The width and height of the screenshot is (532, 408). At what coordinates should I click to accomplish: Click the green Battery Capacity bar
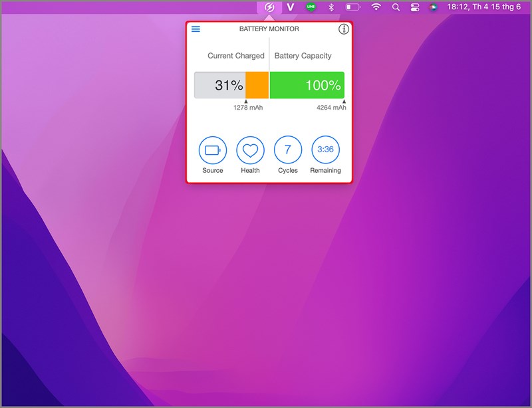coord(307,85)
